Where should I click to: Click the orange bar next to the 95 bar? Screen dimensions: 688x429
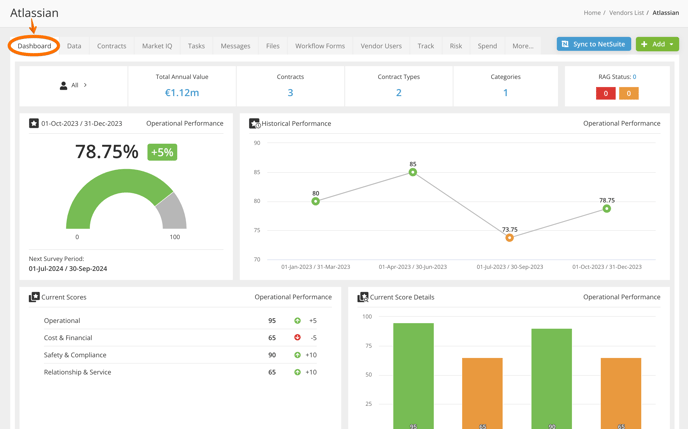tap(482, 393)
